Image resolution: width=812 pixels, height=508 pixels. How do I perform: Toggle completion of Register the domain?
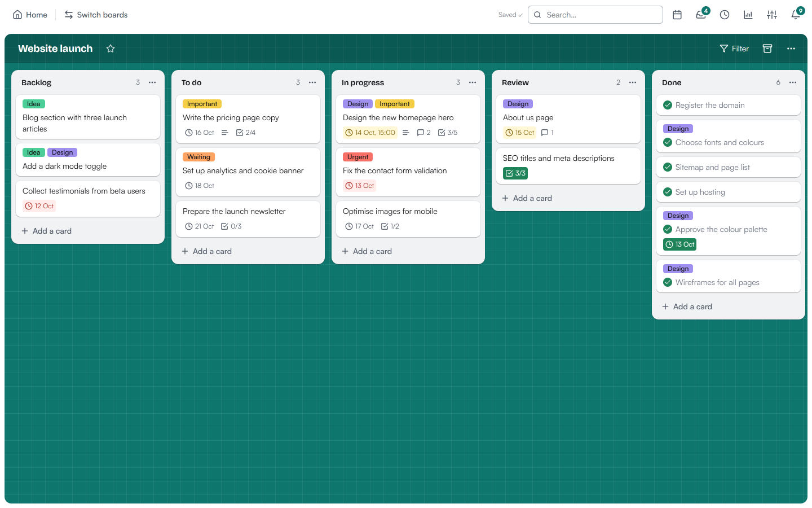click(x=668, y=105)
